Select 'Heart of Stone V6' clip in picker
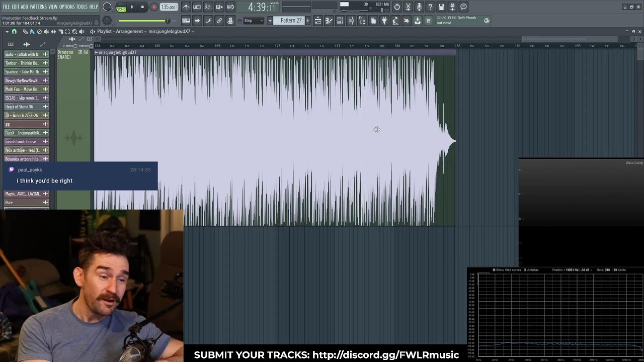644x362 pixels. (x=27, y=107)
